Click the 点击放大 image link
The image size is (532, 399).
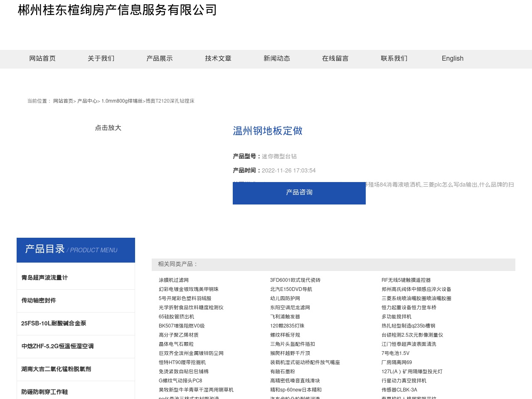click(108, 128)
